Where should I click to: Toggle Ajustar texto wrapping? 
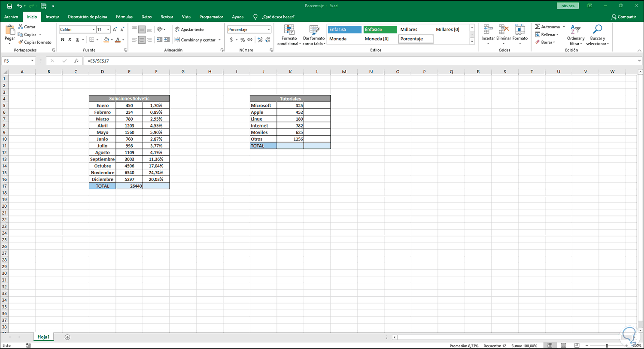point(189,30)
